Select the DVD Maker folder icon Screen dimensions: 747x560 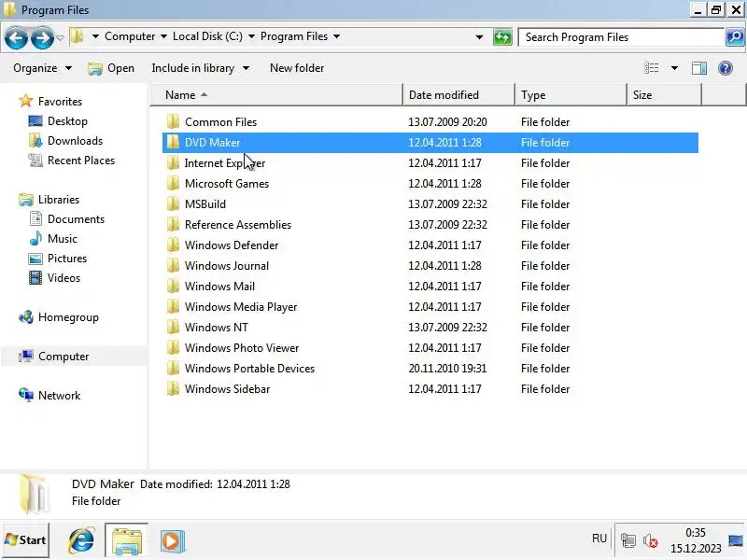coord(173,143)
